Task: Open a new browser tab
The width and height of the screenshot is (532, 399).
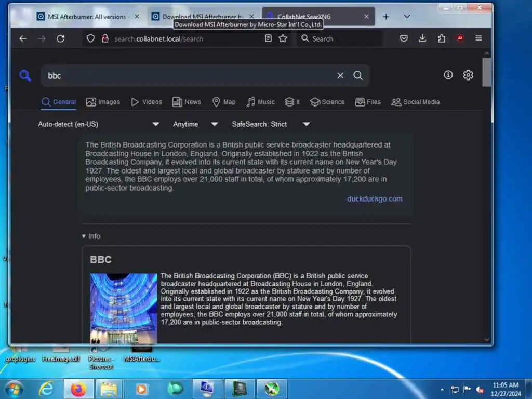Action: point(386,17)
